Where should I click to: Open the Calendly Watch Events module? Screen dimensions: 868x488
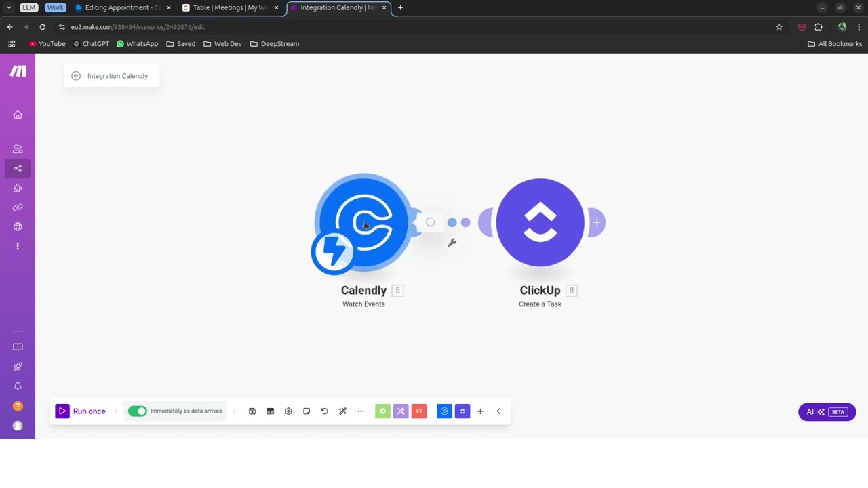(x=363, y=222)
